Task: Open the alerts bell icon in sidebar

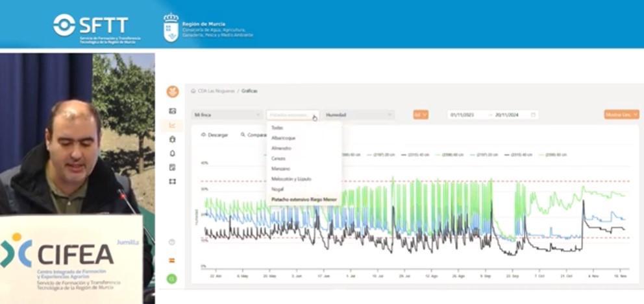Action: [173, 154]
